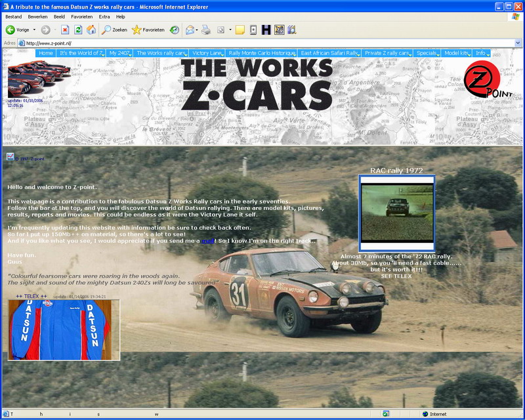Open the Bewerken menu
The height and width of the screenshot is (420, 525).
(37, 17)
